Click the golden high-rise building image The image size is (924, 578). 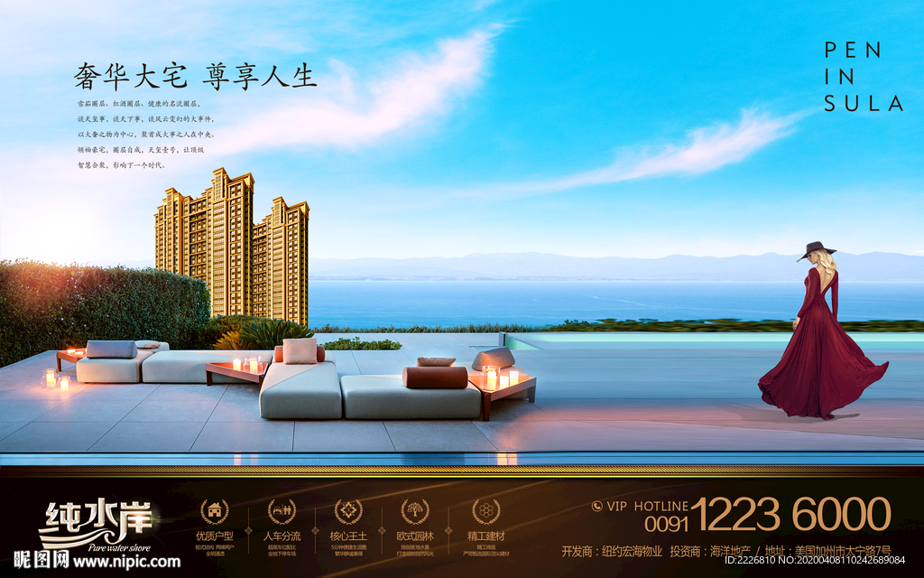tap(232, 247)
